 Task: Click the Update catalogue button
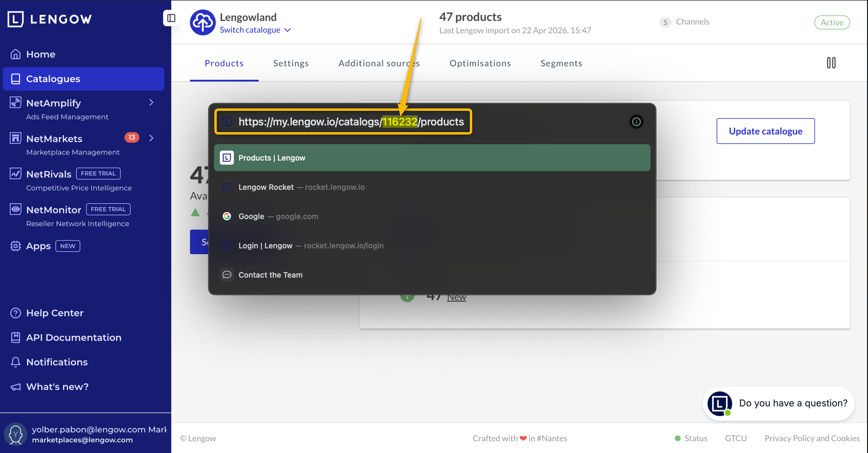pyautogui.click(x=765, y=131)
